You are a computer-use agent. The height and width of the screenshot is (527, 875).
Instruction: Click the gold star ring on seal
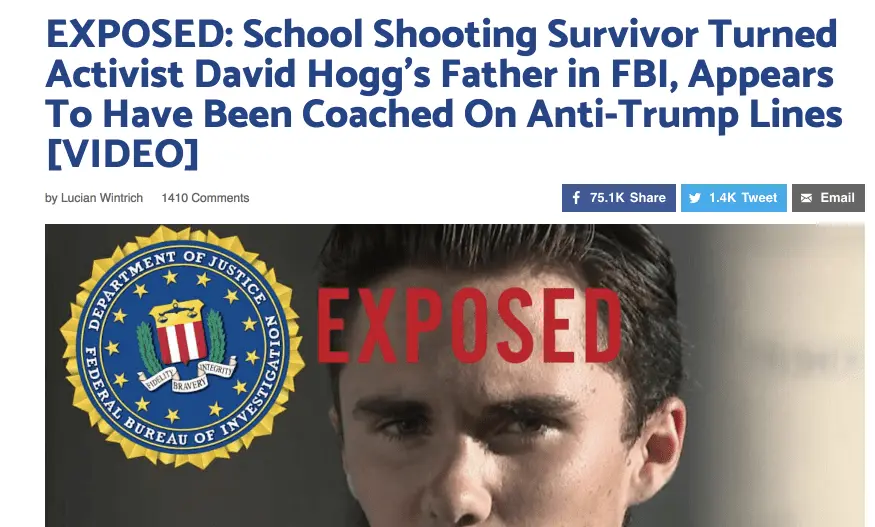click(x=183, y=347)
